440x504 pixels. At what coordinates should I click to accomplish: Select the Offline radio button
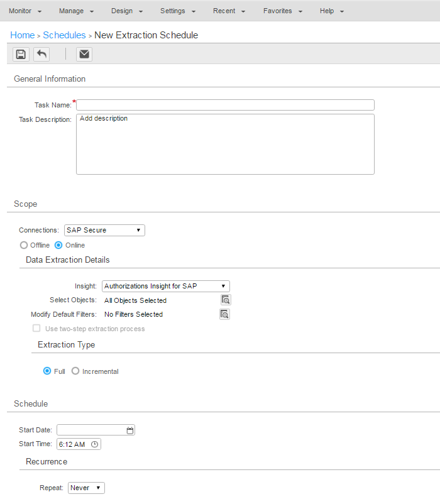(x=25, y=245)
